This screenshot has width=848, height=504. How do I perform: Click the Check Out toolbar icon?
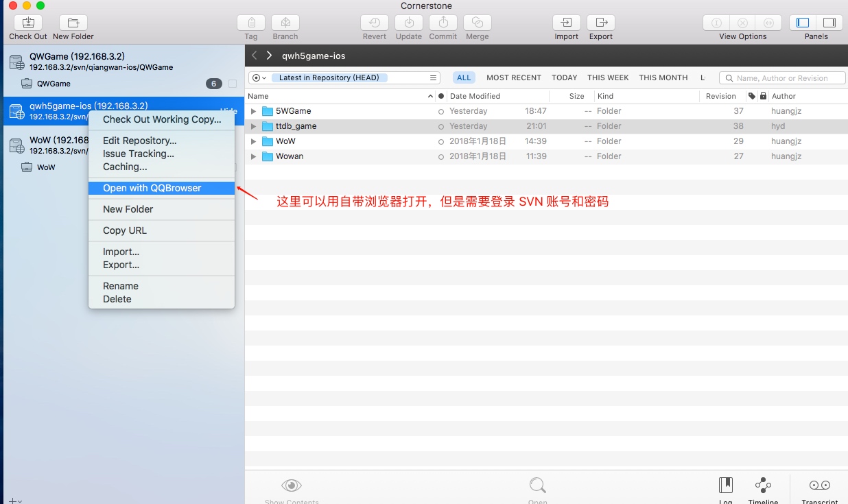click(x=28, y=23)
